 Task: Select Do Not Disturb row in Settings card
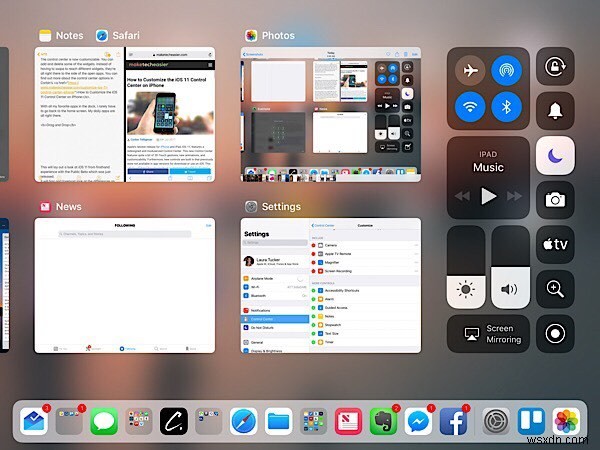275,328
